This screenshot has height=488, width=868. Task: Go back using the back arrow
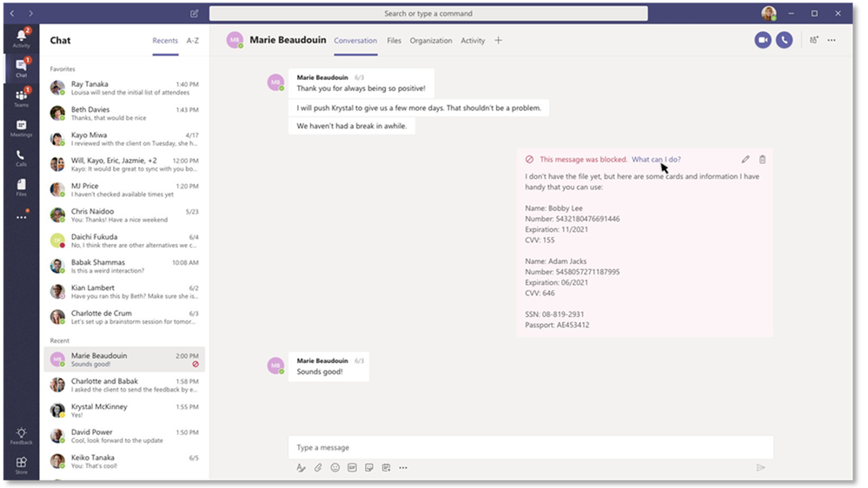(x=12, y=13)
